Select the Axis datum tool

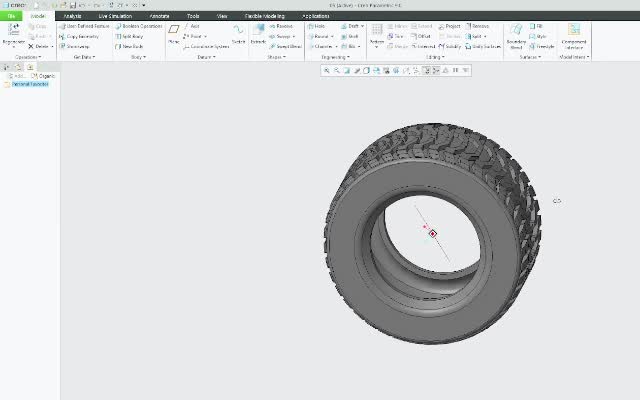pyautogui.click(x=191, y=26)
